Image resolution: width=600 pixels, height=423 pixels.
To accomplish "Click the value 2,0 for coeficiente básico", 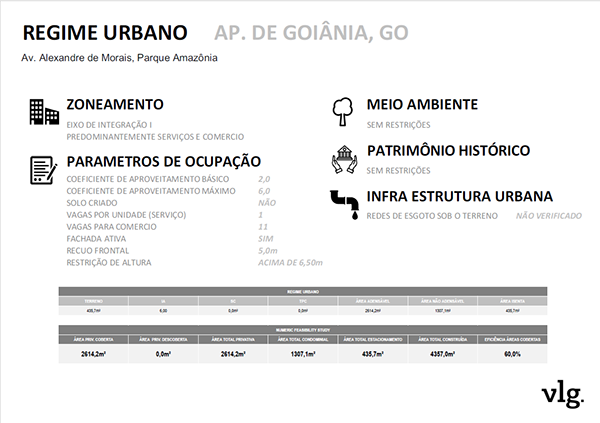I will pos(264,179).
